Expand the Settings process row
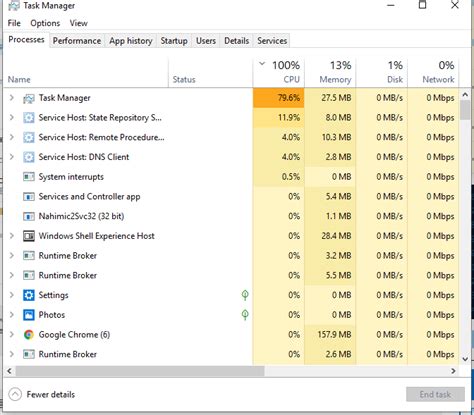This screenshot has width=474, height=415. [x=12, y=295]
